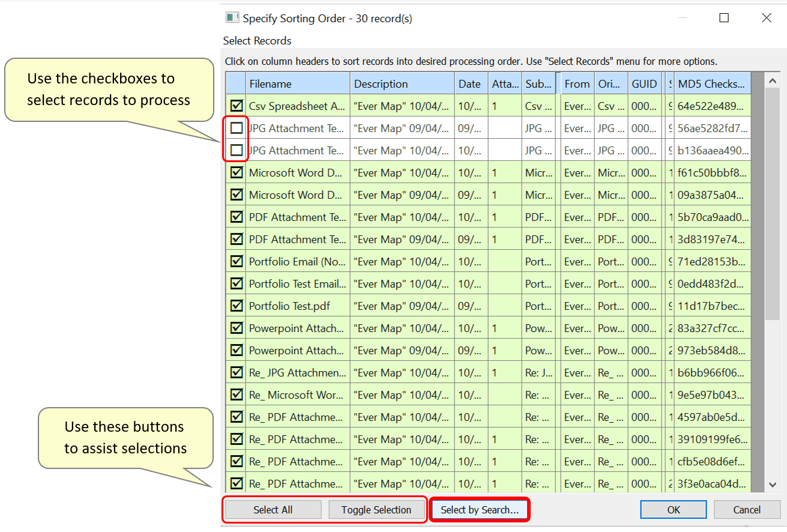Click the scrollbar up arrow
787x532 pixels.
[x=774, y=79]
